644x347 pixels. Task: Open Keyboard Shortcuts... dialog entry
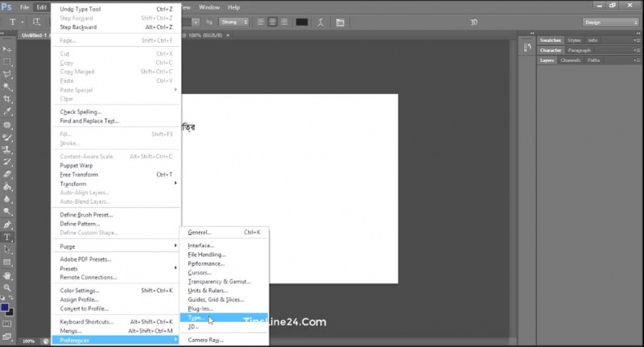click(116, 322)
